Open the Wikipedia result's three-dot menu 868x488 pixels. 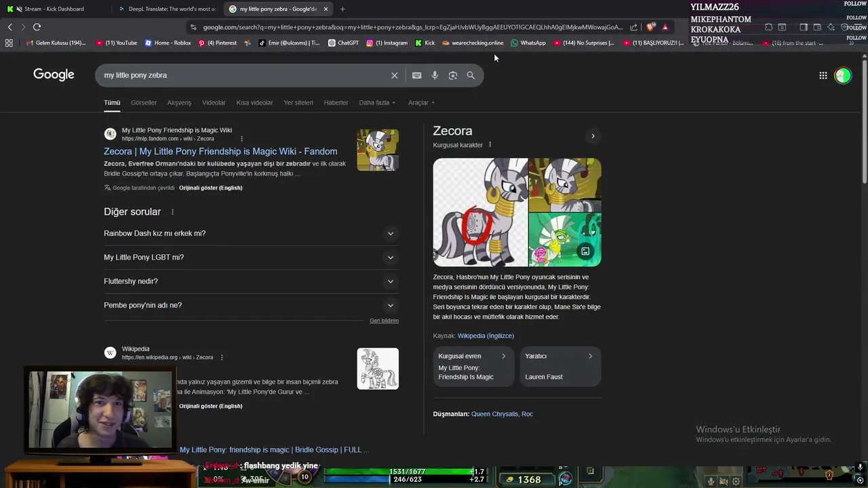tap(221, 357)
